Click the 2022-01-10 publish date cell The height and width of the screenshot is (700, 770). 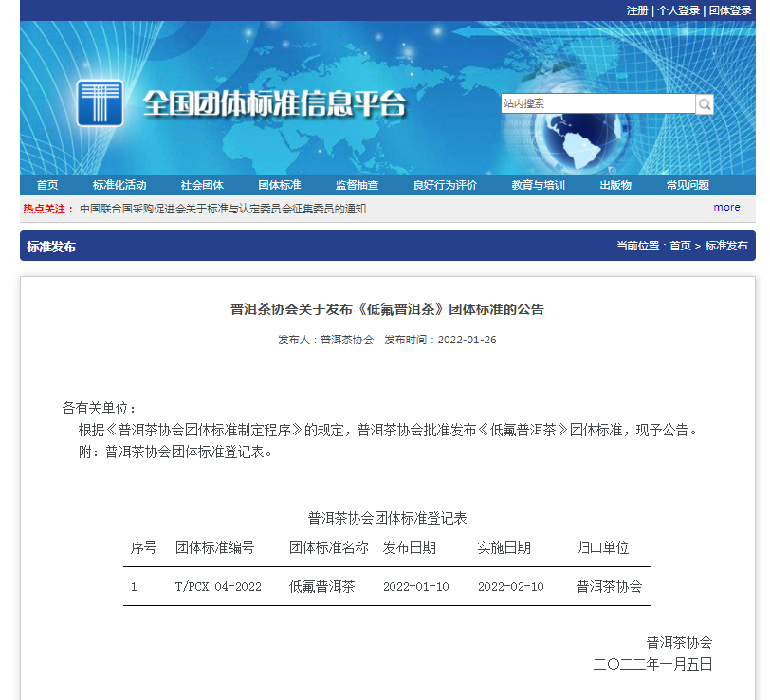pos(416,586)
